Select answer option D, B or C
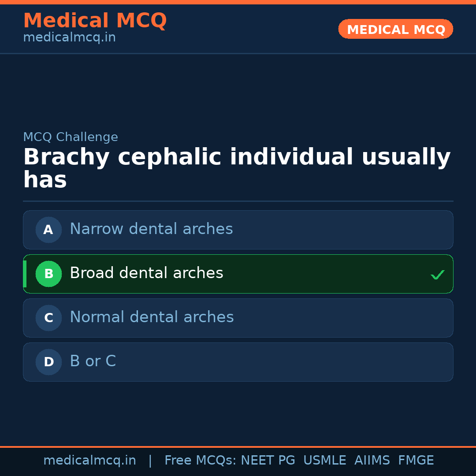The width and height of the screenshot is (476, 476). [x=238, y=362]
